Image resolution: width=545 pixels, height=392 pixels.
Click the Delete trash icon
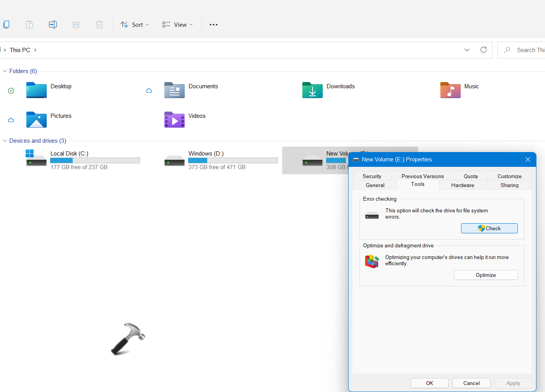coord(100,24)
